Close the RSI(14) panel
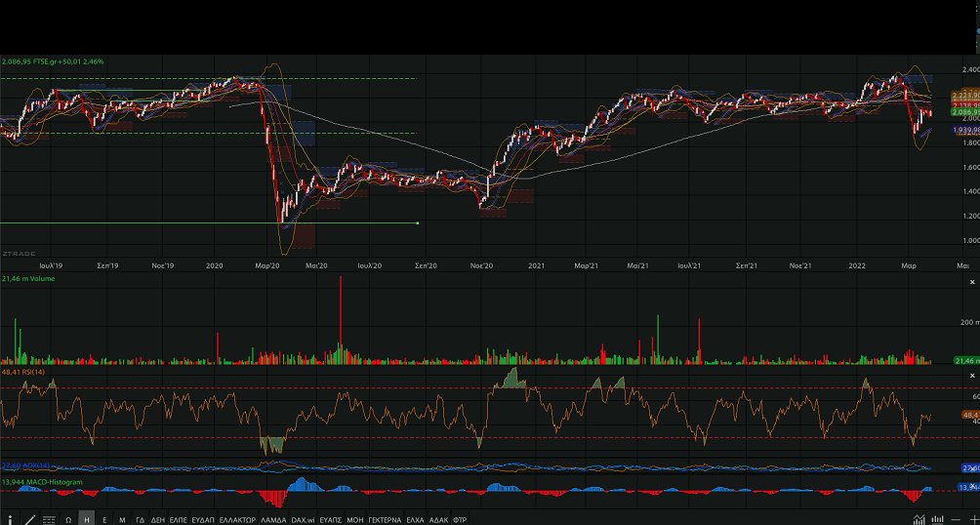The width and height of the screenshot is (980, 525). pyautogui.click(x=971, y=375)
